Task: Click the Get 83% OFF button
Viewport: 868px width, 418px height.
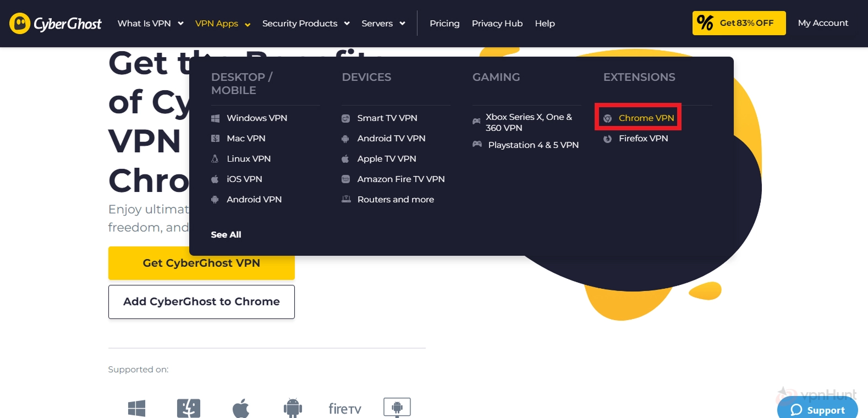Action: point(739,23)
